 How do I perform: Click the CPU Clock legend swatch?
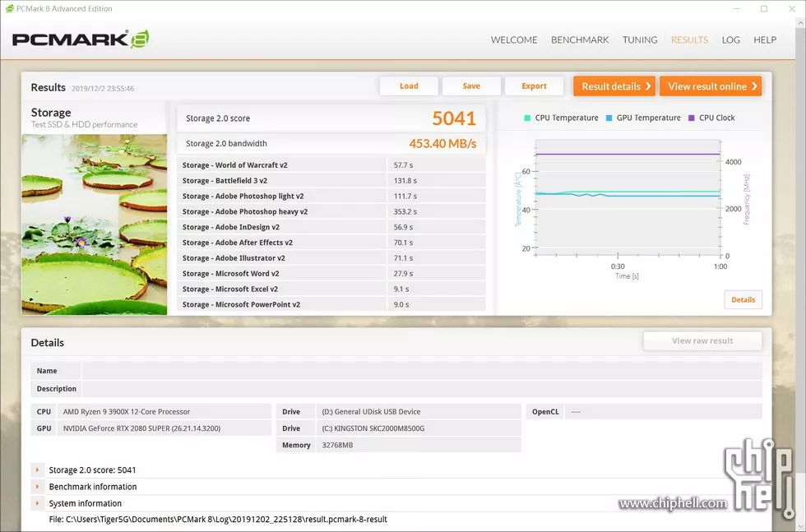691,118
